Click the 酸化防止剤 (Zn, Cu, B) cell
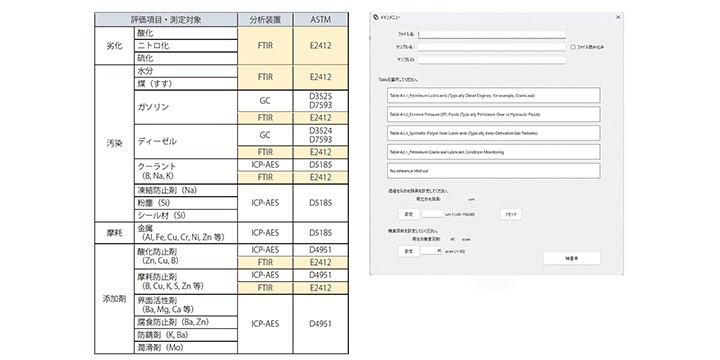 186,256
